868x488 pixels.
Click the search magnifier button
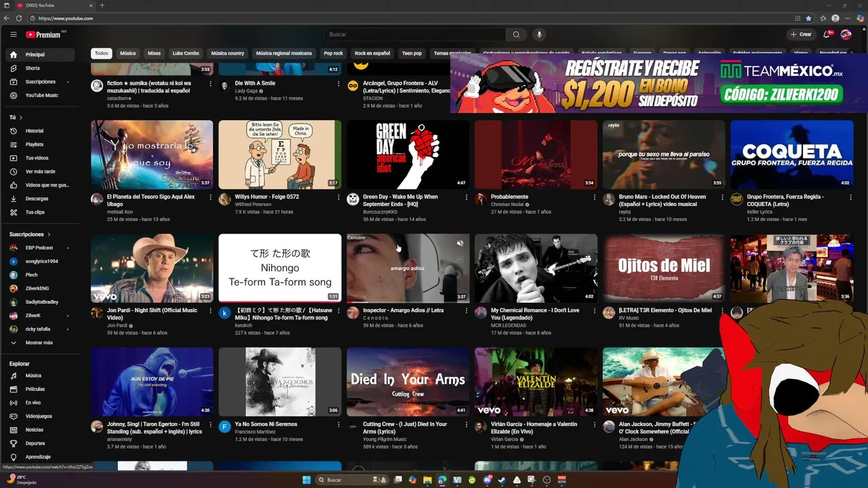(x=516, y=35)
